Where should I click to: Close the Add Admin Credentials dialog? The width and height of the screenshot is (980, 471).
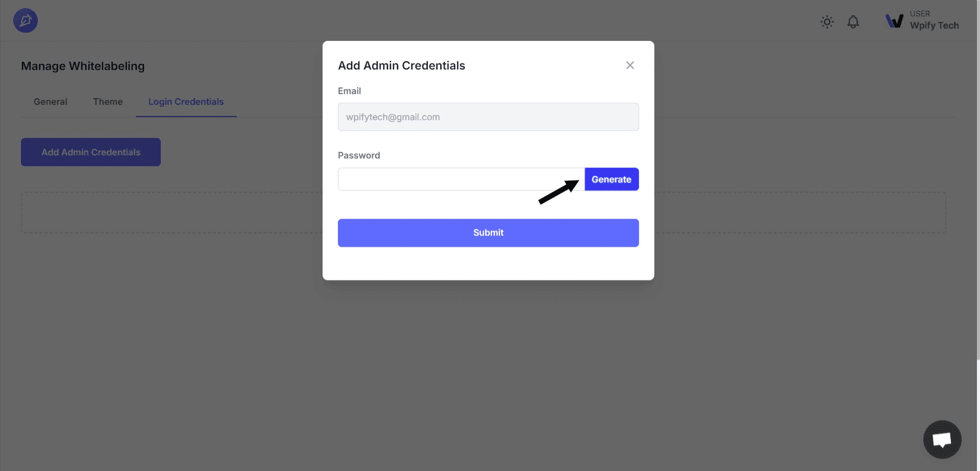click(630, 65)
